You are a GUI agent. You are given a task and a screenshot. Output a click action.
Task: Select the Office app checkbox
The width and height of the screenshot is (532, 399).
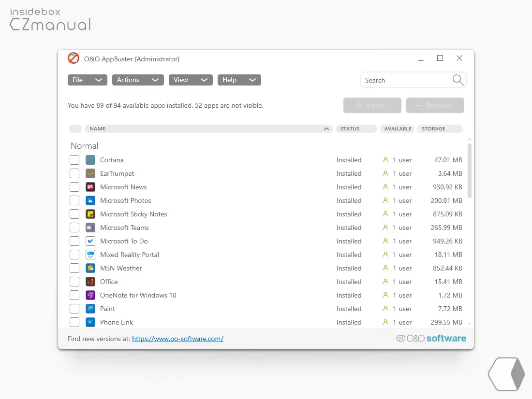click(x=74, y=282)
